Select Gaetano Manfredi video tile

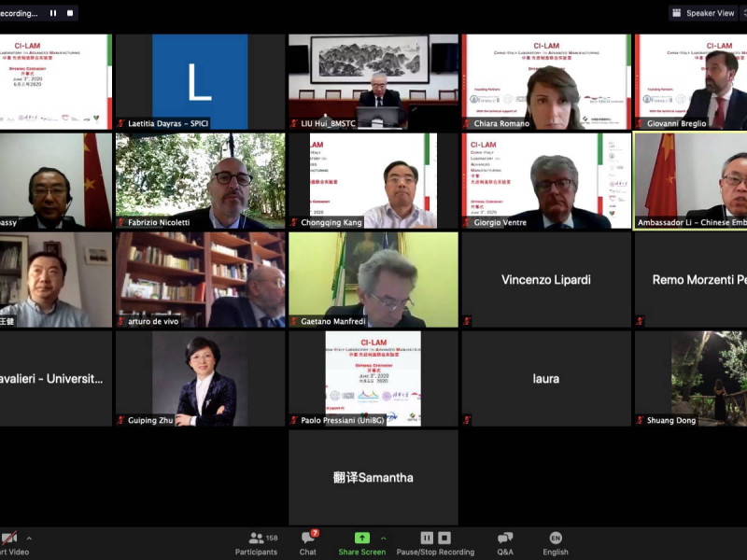coord(373,279)
